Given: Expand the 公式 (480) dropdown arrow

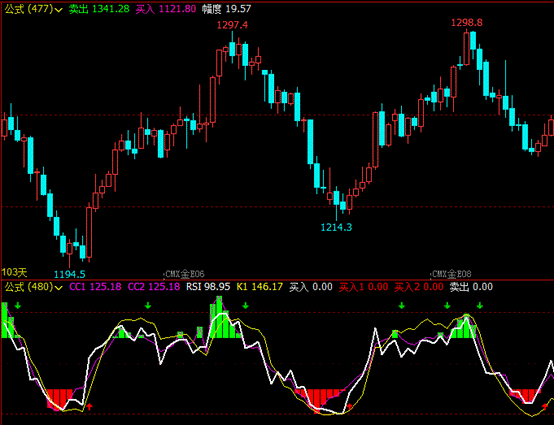Looking at the screenshot, I should tap(59, 287).
